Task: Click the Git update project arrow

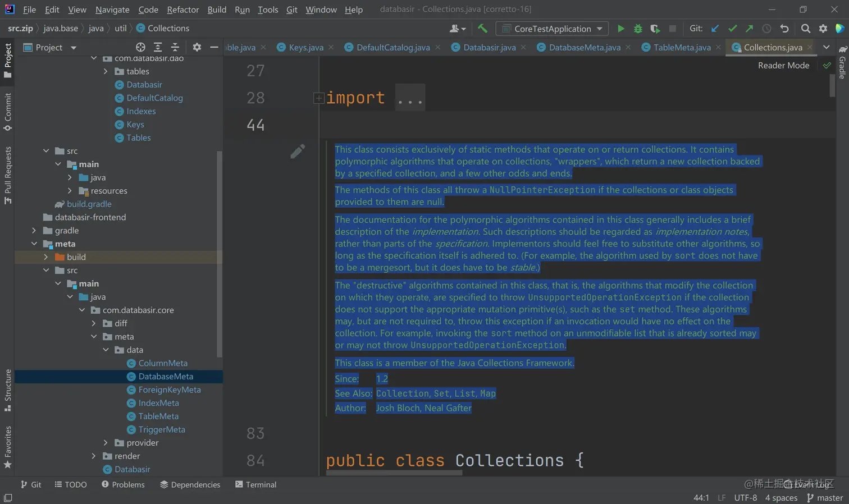Action: [x=715, y=29]
